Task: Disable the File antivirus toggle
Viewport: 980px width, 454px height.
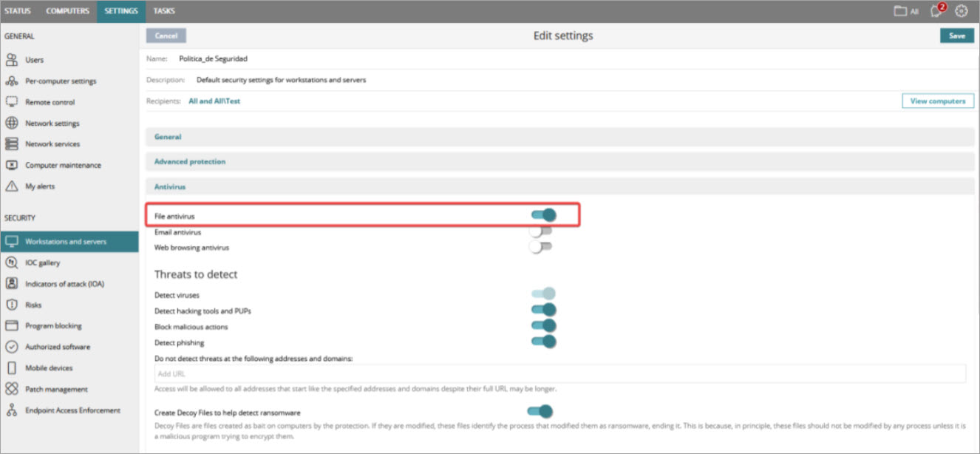Action: 544,214
